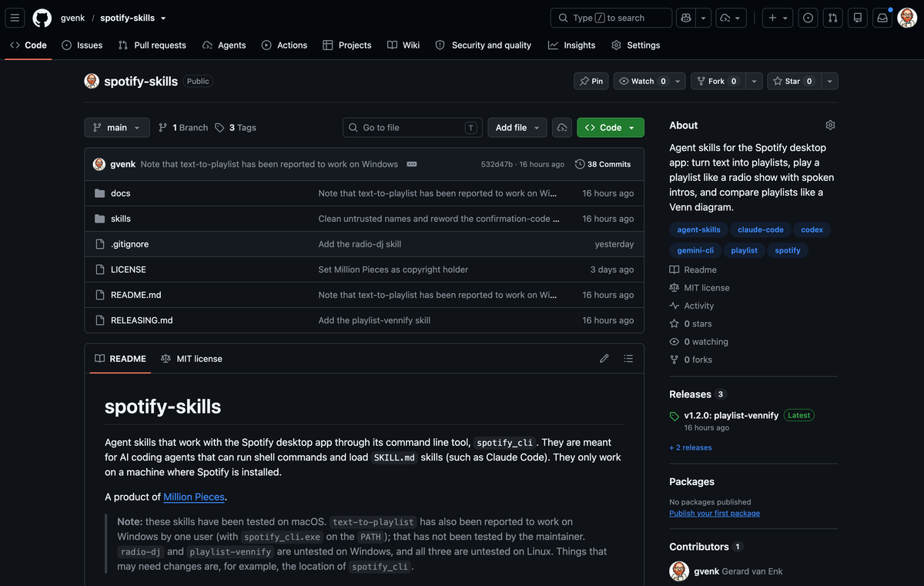Open the Pull requests tab
Viewport: 924px width, 586px height.
pos(152,45)
